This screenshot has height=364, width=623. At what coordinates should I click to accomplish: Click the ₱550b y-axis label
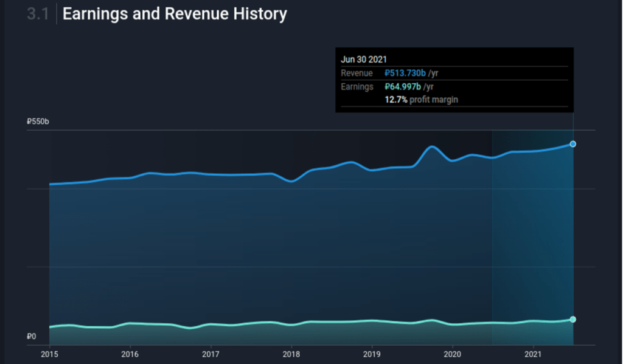[38, 122]
